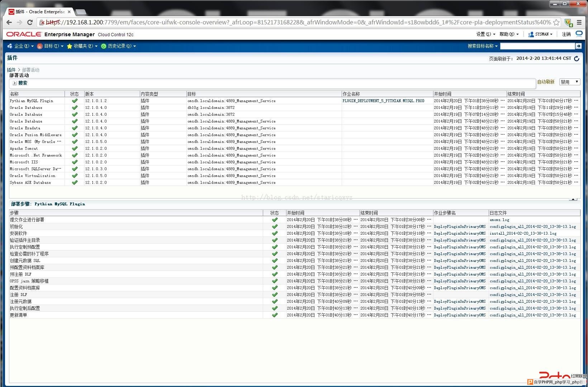Select the OPSS jazn 策略移植 step row
The width and height of the screenshot is (588, 387).
pyautogui.click(x=295, y=281)
